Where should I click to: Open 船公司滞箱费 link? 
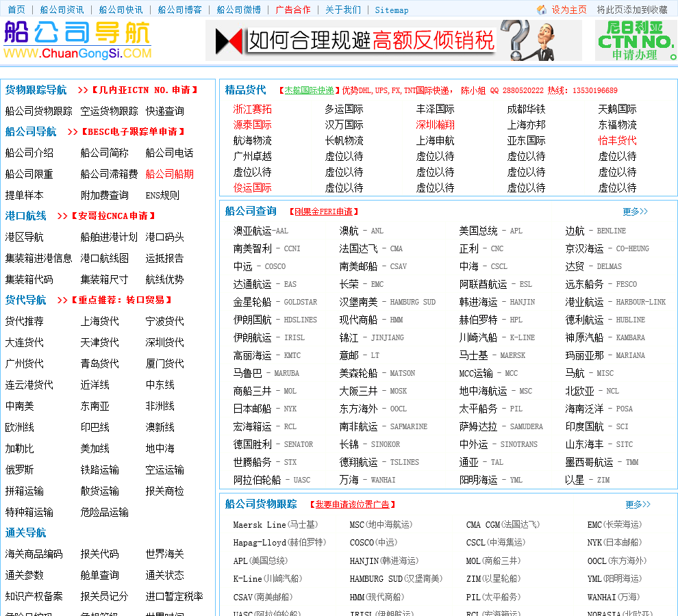click(109, 175)
